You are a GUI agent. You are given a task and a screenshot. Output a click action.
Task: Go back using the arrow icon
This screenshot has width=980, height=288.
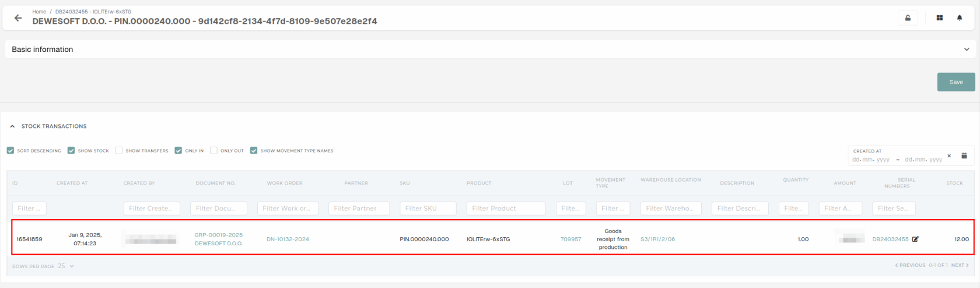click(x=18, y=18)
